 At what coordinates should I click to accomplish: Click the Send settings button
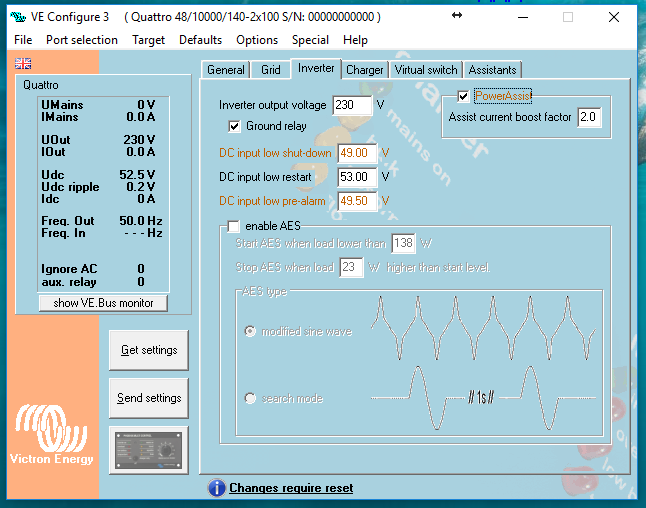tap(149, 398)
